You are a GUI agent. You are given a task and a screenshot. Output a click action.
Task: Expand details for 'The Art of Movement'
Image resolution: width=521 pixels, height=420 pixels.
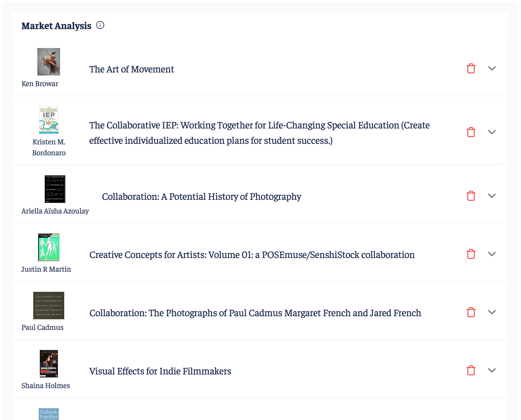(x=492, y=69)
